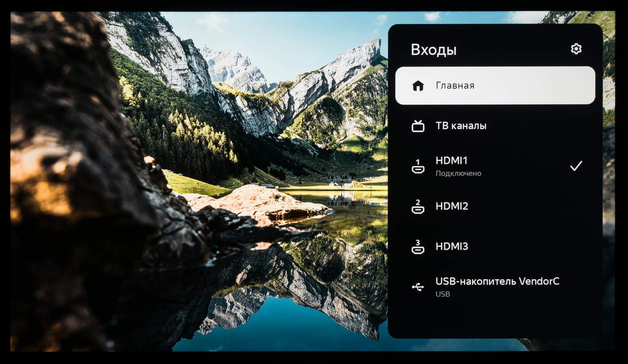Switch to HDMI2 input
The image size is (628, 364).
pos(452,206)
